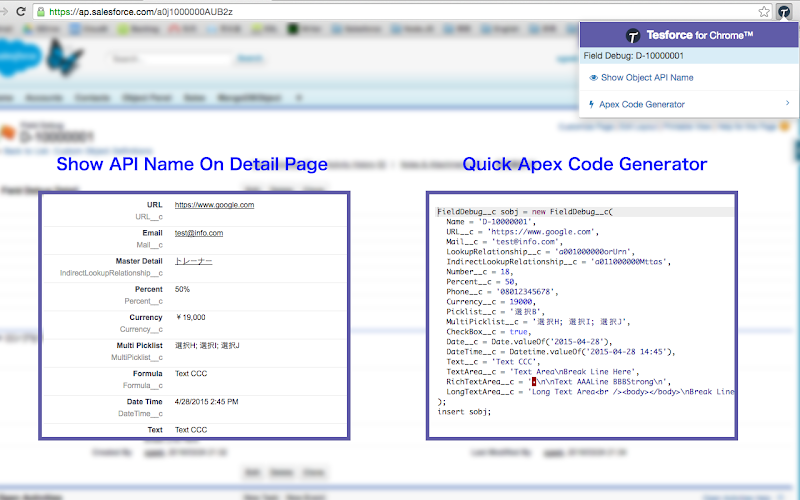Screen dimensions: 800x500
Task: Open the トレーナー master detail link
Action: [x=193, y=261]
